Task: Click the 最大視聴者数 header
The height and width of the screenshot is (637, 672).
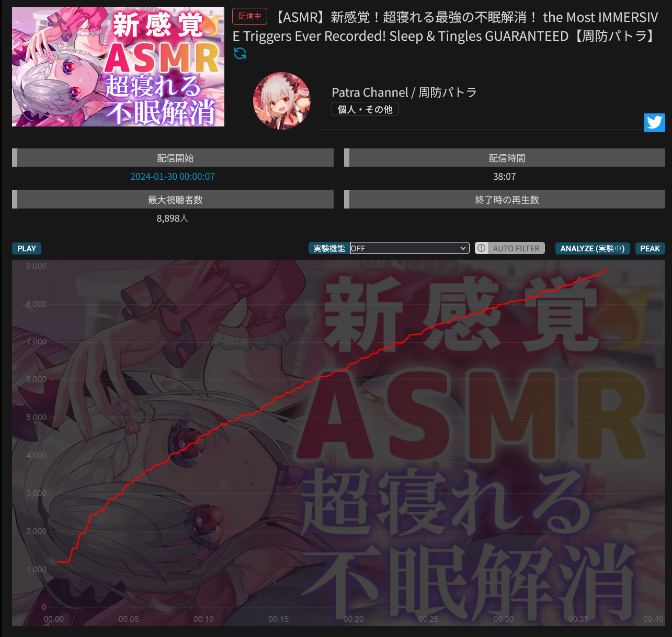Action: click(x=173, y=200)
